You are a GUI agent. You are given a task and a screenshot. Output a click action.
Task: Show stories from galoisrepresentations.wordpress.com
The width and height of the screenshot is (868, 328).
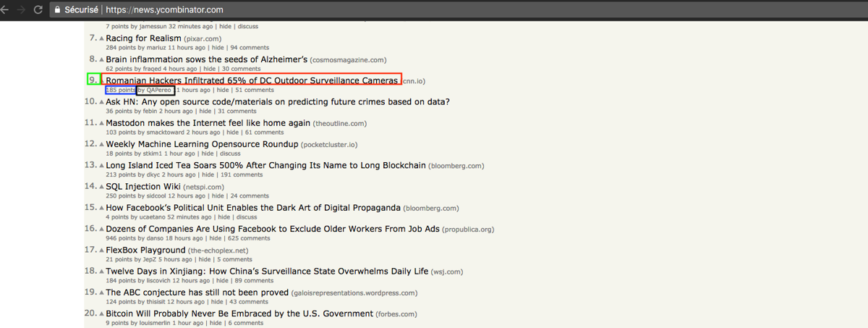coord(354,293)
